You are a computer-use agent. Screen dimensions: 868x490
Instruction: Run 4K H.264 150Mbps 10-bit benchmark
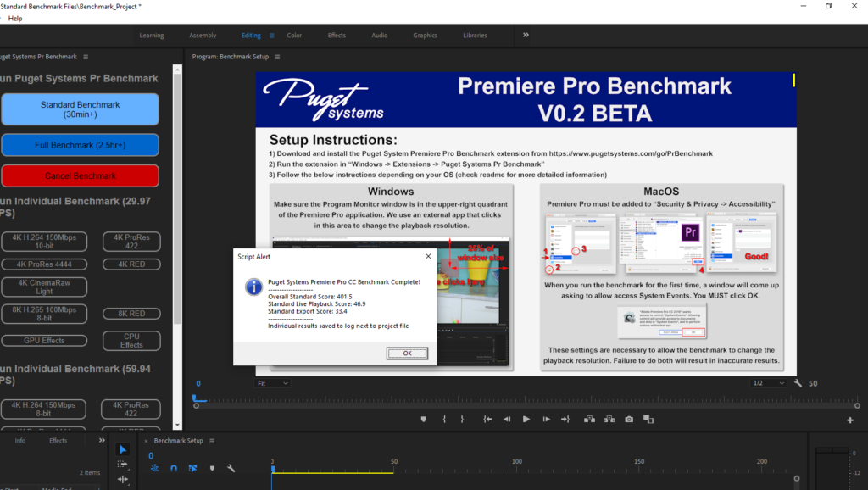pos(44,242)
